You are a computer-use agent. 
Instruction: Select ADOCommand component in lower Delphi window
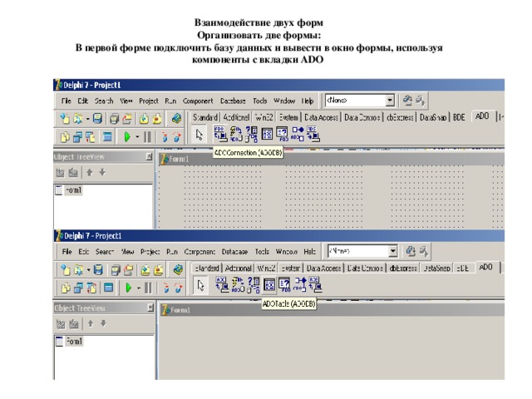pyautogui.click(x=238, y=284)
